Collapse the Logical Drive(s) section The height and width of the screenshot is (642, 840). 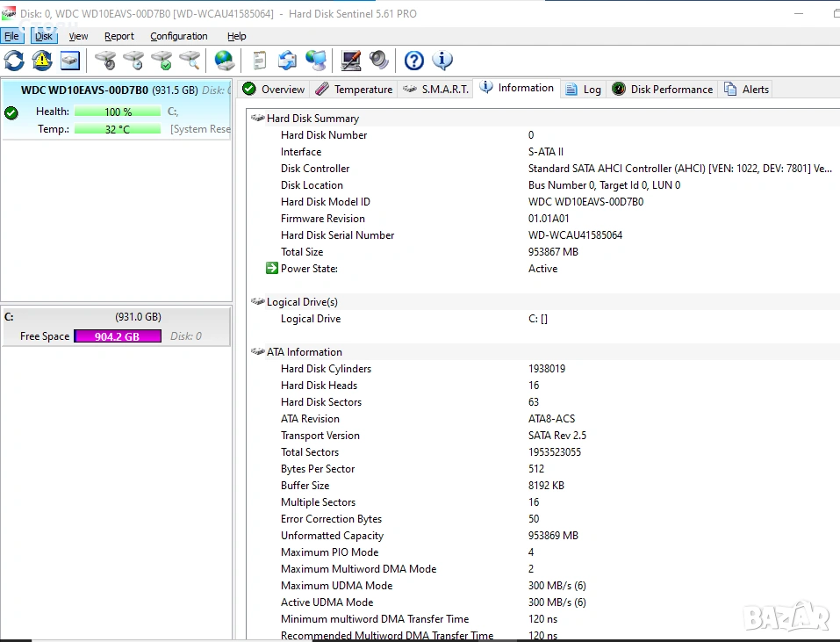[x=257, y=302]
